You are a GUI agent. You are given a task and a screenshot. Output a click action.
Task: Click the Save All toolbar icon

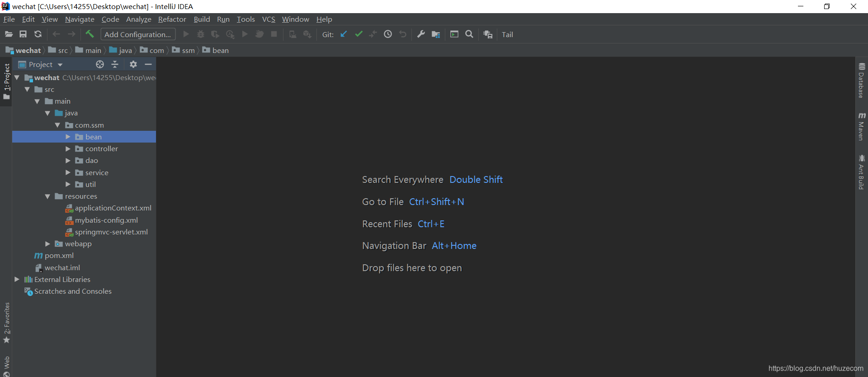pyautogui.click(x=23, y=34)
